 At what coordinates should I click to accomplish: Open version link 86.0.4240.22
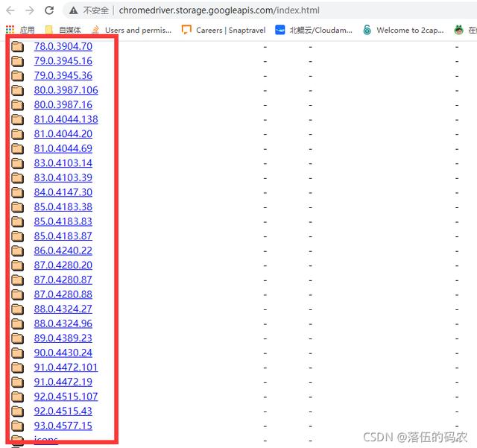click(63, 250)
